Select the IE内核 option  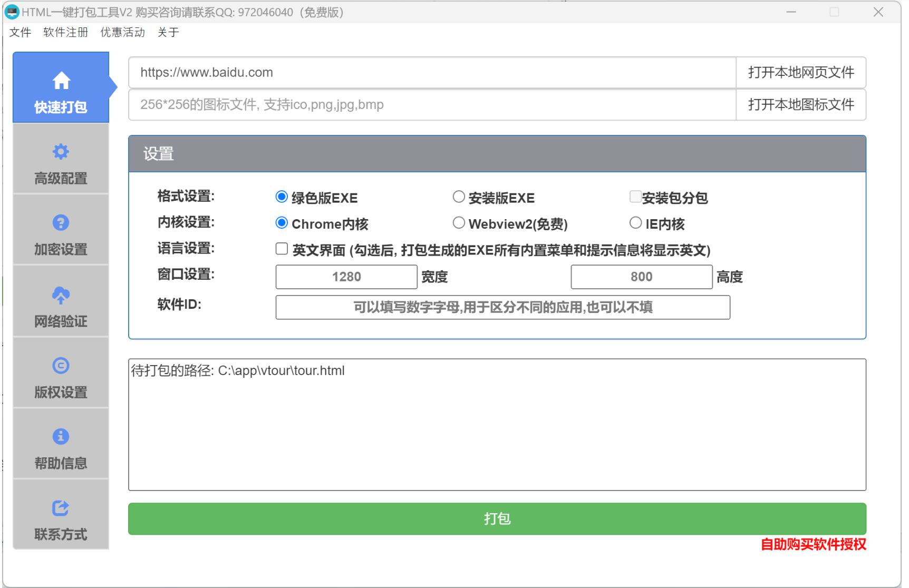coord(635,222)
